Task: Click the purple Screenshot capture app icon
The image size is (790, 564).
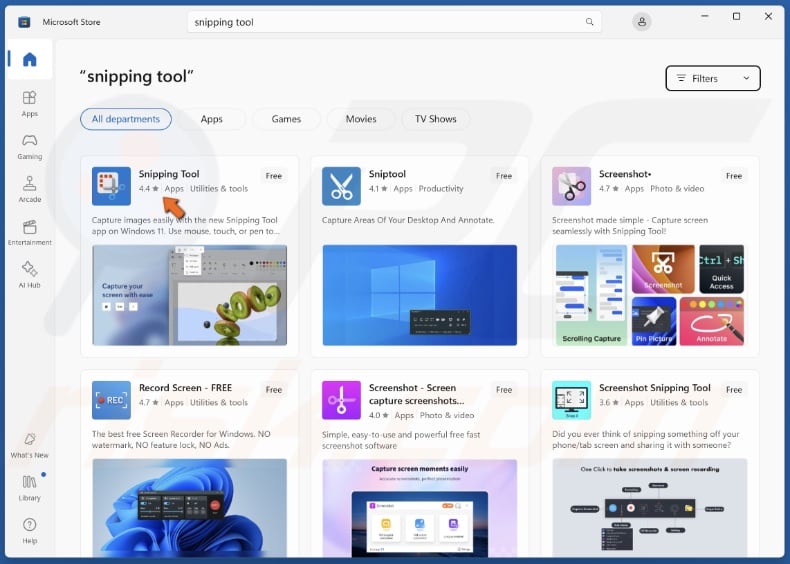Action: pos(341,400)
